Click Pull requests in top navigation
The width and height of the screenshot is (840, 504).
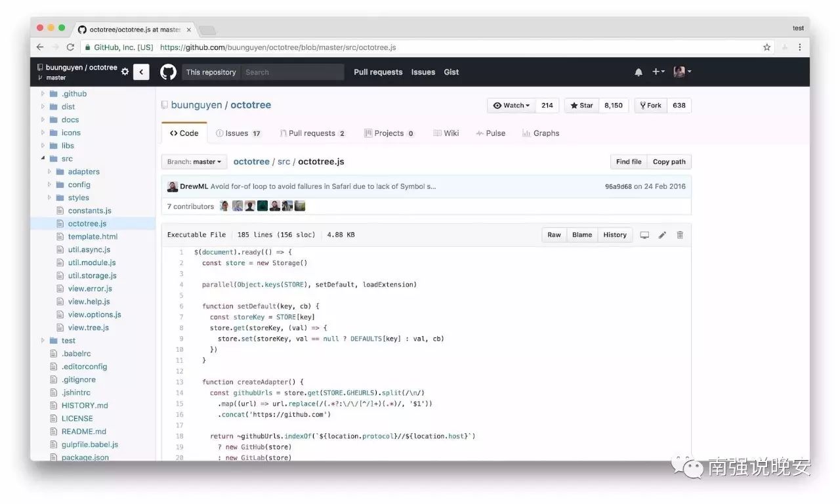[378, 72]
